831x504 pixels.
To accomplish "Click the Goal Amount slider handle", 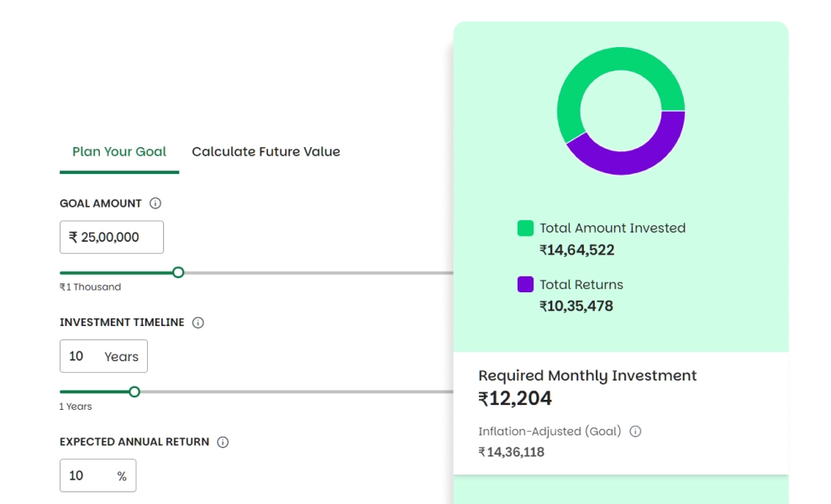I will click(178, 272).
